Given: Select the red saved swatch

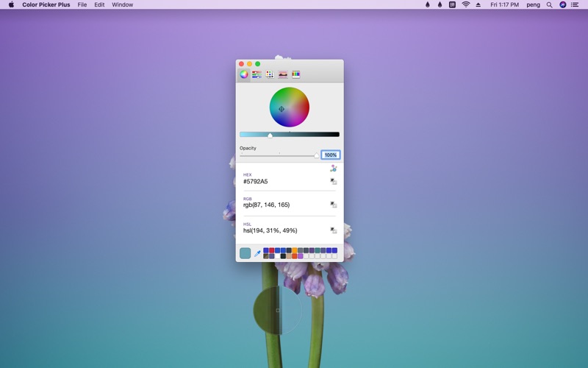Looking at the screenshot, I should click(x=271, y=250).
